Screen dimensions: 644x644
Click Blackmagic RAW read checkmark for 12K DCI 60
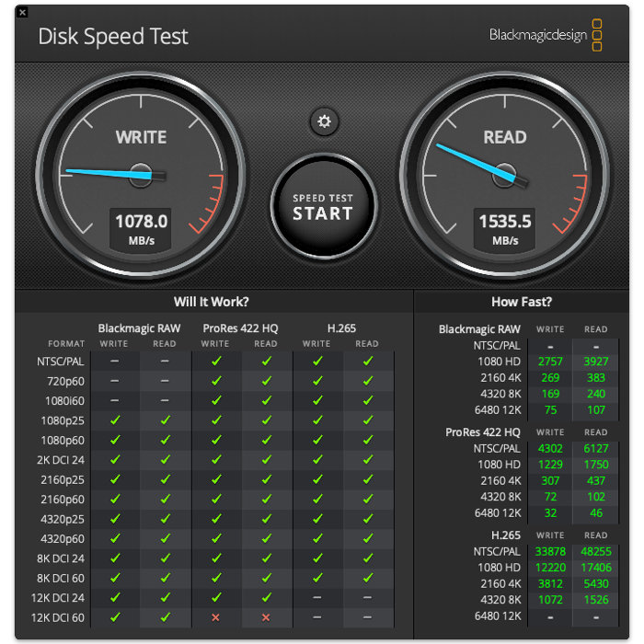pyautogui.click(x=165, y=617)
